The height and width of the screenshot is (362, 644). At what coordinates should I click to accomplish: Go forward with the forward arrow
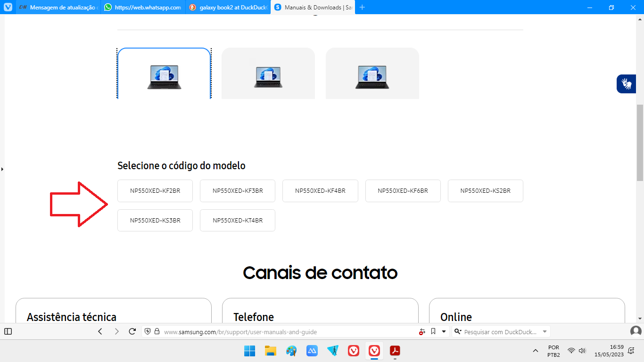coord(117,331)
